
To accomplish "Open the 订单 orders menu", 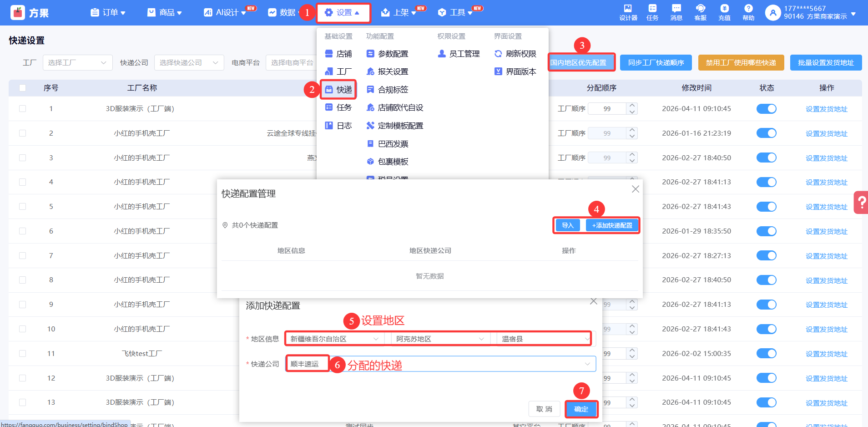I will click(108, 13).
